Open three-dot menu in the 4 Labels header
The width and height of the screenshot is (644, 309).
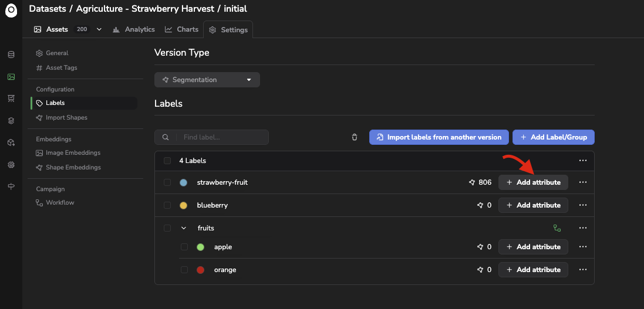pos(582,161)
